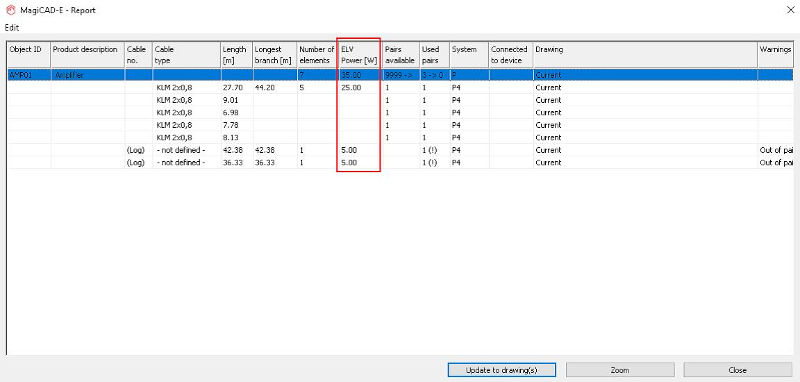Click the Drawing column header
Image resolution: width=800 pixels, height=382 pixels.
(x=645, y=55)
